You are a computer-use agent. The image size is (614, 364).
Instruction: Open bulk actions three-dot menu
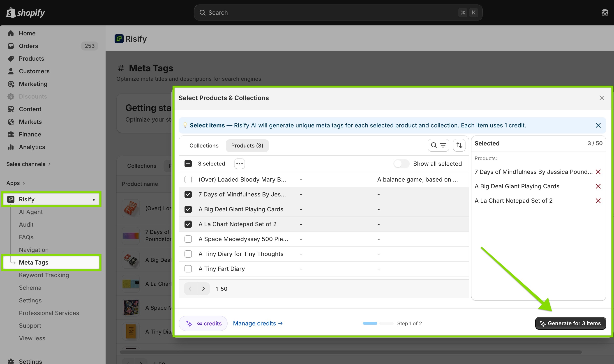(239, 164)
